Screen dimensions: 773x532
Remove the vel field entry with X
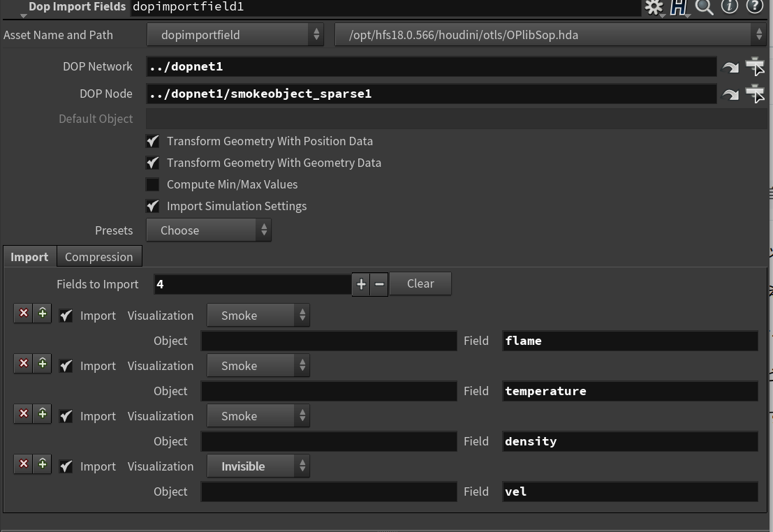[23, 464]
